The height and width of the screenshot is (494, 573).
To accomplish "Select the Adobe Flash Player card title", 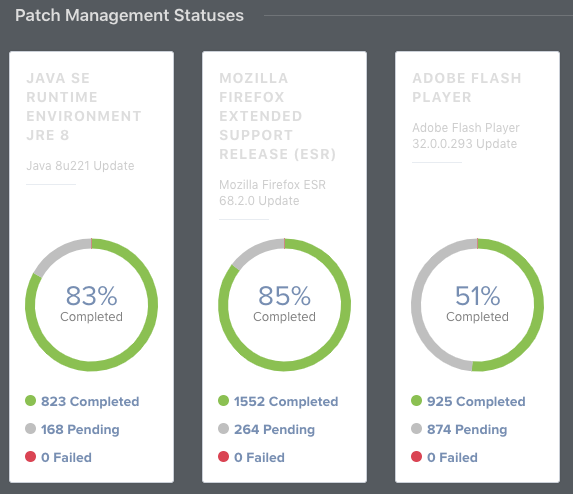I will coord(467,87).
